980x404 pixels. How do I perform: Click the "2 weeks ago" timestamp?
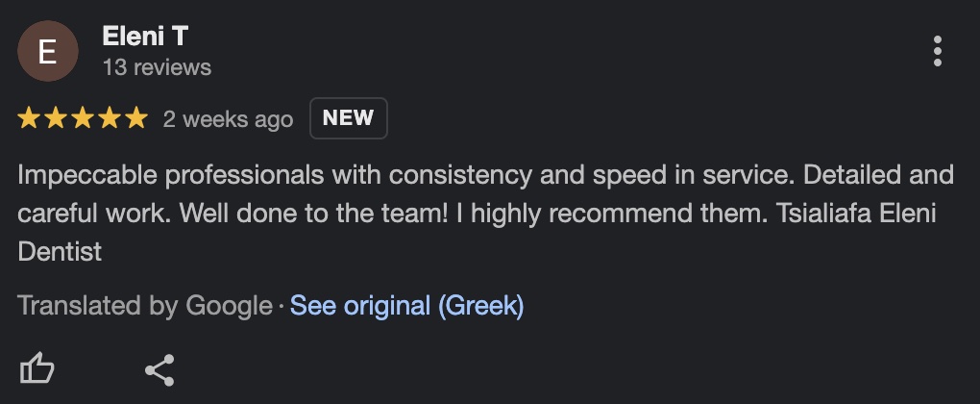228,119
